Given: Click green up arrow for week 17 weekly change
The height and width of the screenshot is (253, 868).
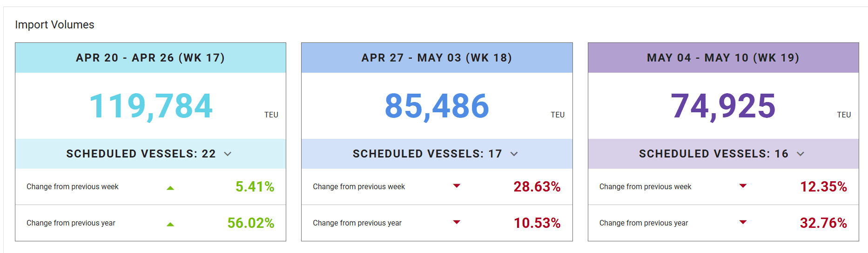Looking at the screenshot, I should [x=170, y=188].
